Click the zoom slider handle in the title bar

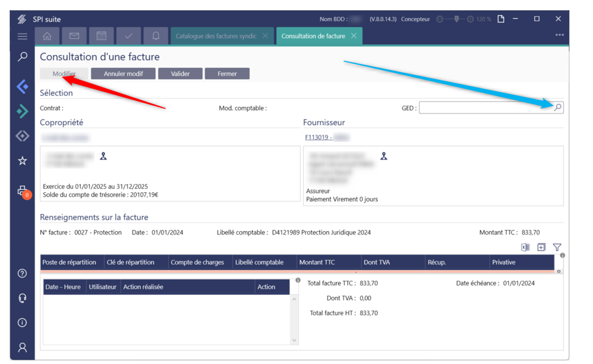[456, 19]
